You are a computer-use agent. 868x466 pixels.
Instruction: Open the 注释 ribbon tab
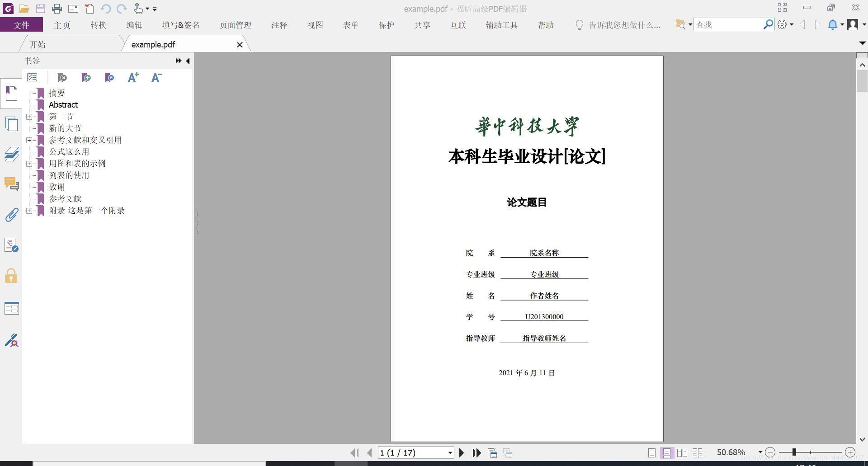pos(279,25)
